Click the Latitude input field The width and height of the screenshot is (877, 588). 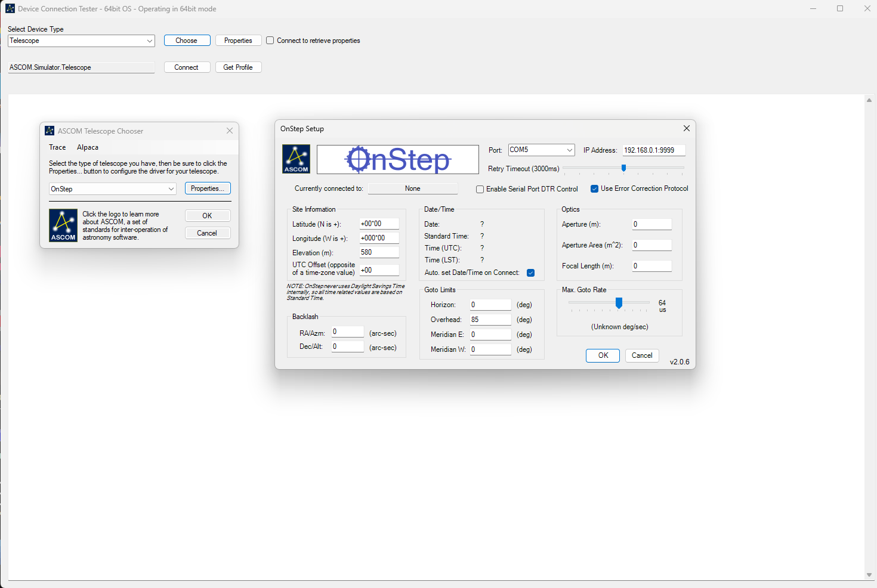[379, 224]
